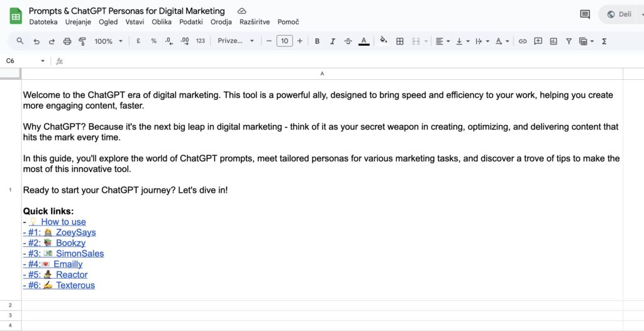Open the fill color bucket icon

click(x=384, y=41)
